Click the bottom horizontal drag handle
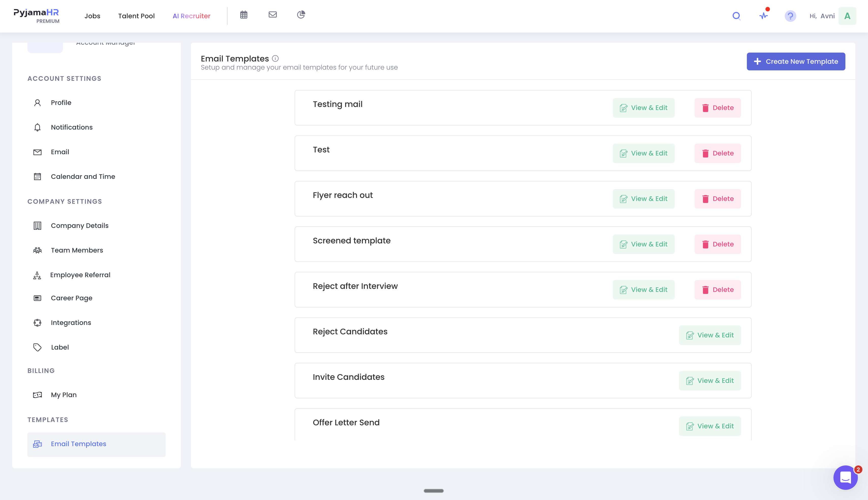This screenshot has width=868, height=500. pyautogui.click(x=433, y=491)
